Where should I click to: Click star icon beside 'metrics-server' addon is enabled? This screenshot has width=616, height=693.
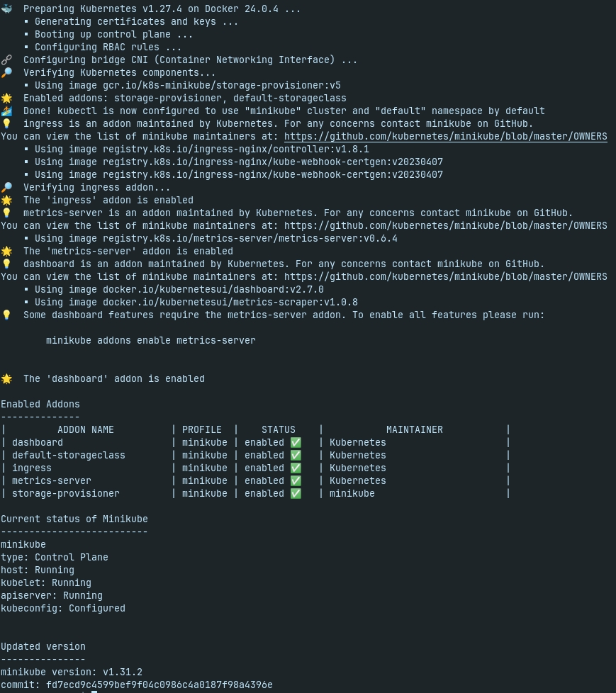pyautogui.click(x=6, y=251)
